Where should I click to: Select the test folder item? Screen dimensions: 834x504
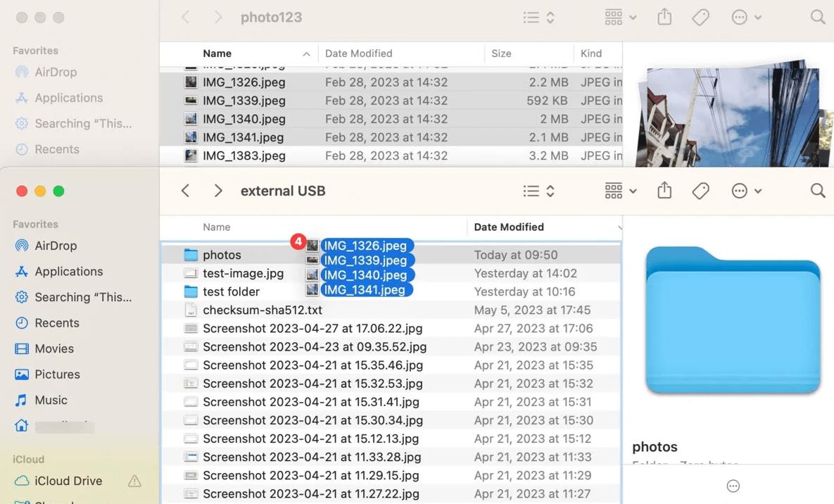231,291
